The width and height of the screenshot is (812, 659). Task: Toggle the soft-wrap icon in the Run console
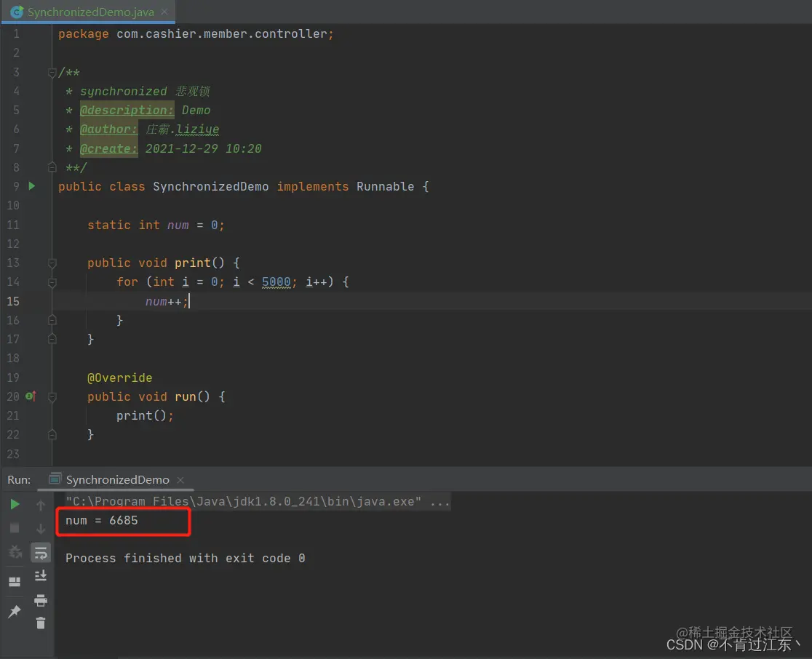point(41,552)
